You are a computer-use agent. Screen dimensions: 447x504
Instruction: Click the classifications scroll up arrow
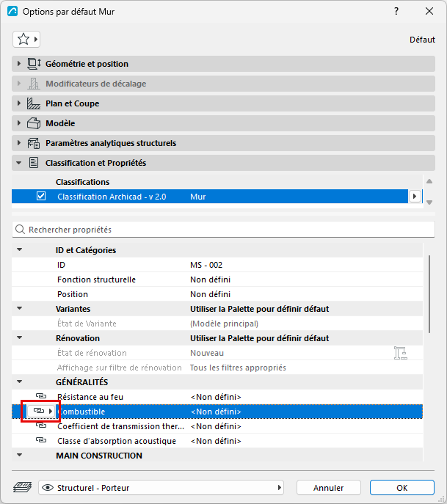429,182
